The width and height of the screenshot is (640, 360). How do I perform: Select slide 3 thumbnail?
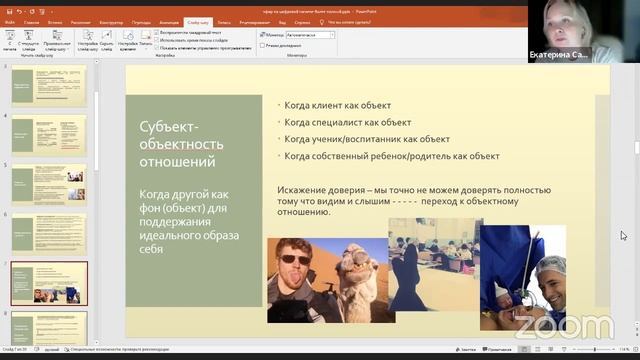click(49, 86)
